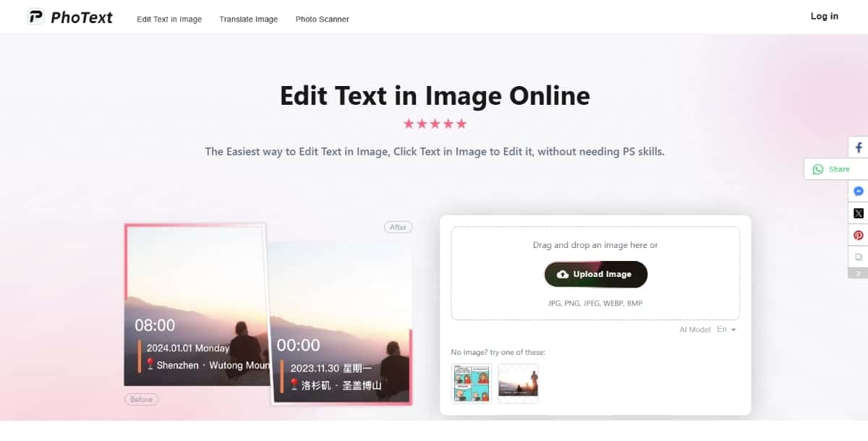Viewport: 868px width, 441px height.
Task: Go to the Translate Image page
Action: coord(249,20)
